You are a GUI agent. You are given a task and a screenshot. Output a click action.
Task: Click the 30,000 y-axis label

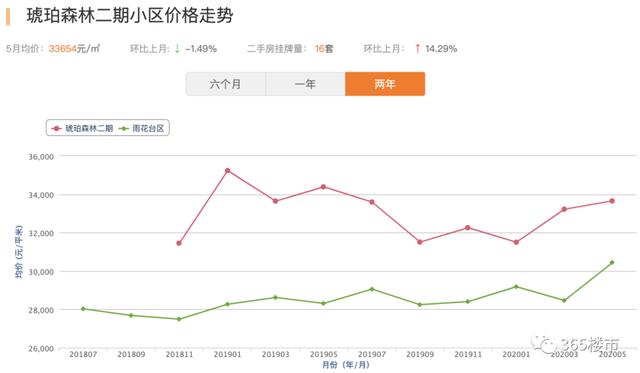[41, 272]
